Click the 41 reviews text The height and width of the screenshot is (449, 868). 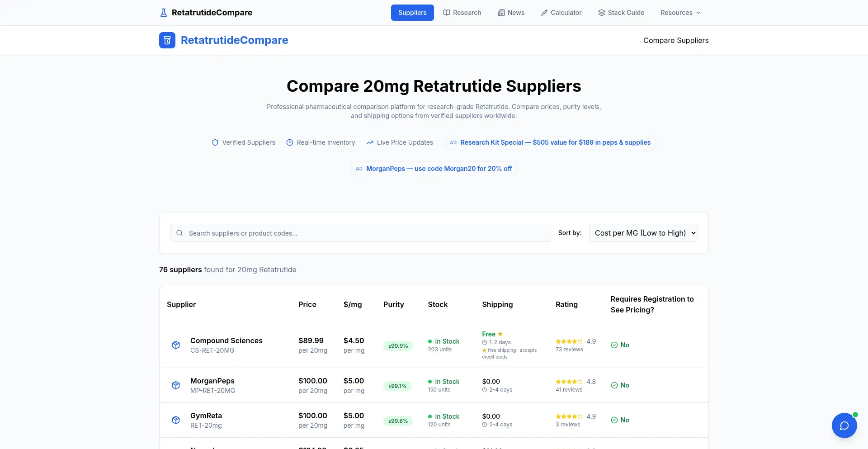tap(569, 390)
